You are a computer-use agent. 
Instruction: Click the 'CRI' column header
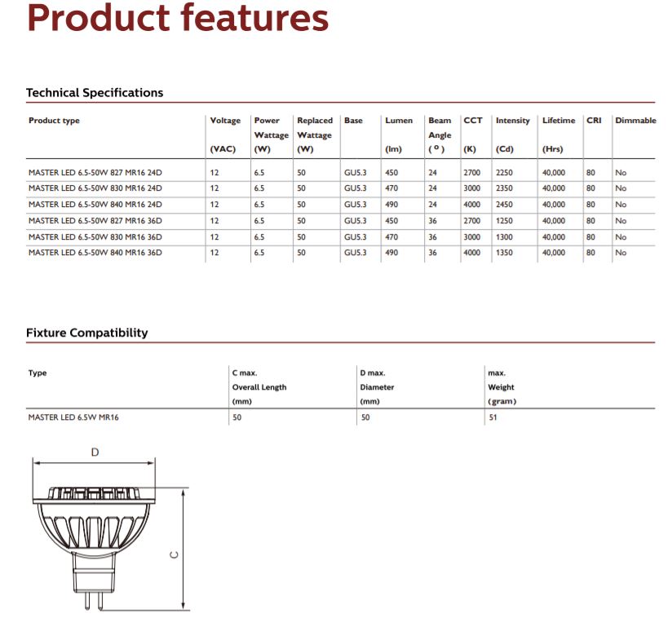[x=594, y=121]
